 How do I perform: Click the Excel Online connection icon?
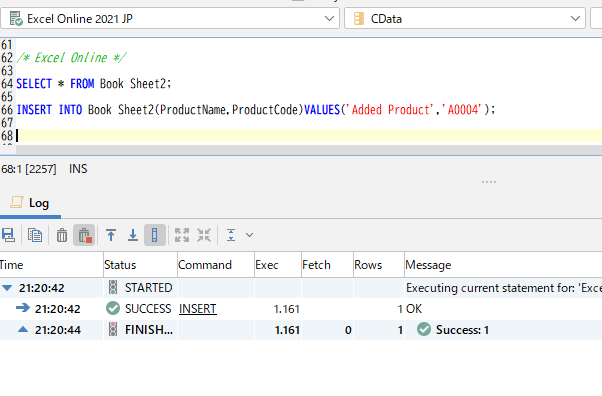16,18
